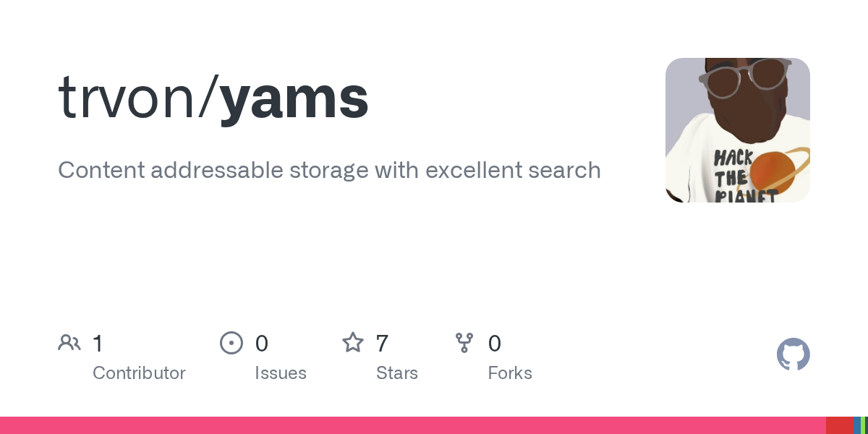
Task: Click the Issues circle-dot icon
Action: [x=231, y=343]
